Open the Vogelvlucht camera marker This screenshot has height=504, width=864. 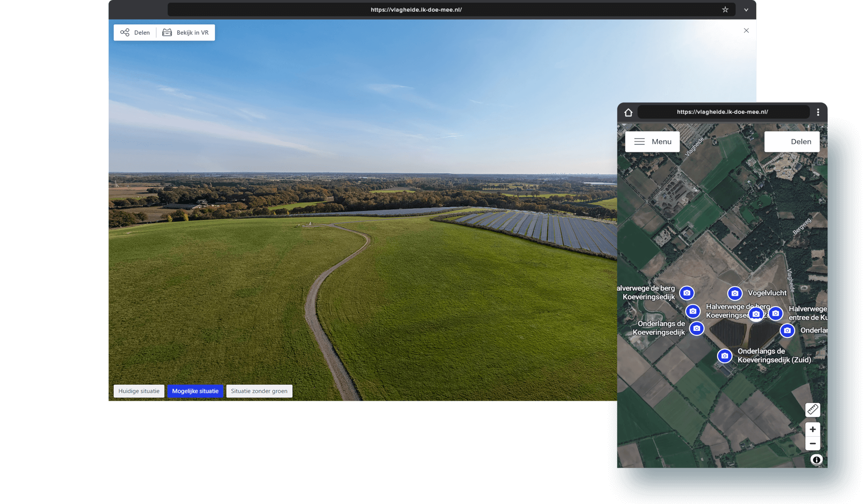point(735,294)
